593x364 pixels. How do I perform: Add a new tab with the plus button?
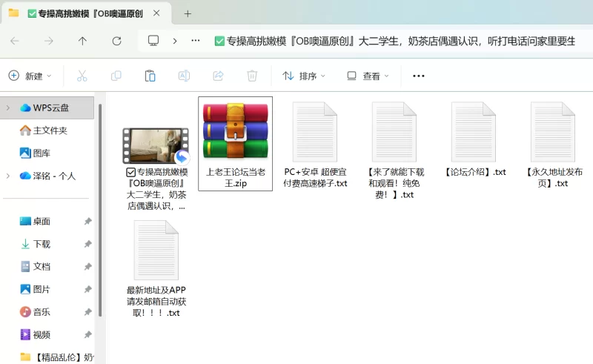click(188, 14)
